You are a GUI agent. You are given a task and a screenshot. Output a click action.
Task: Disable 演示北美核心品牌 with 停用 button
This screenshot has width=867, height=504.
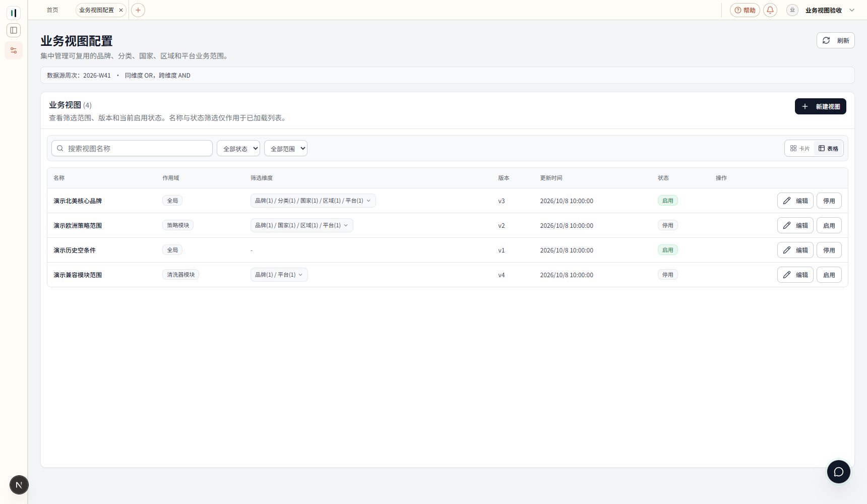click(829, 201)
